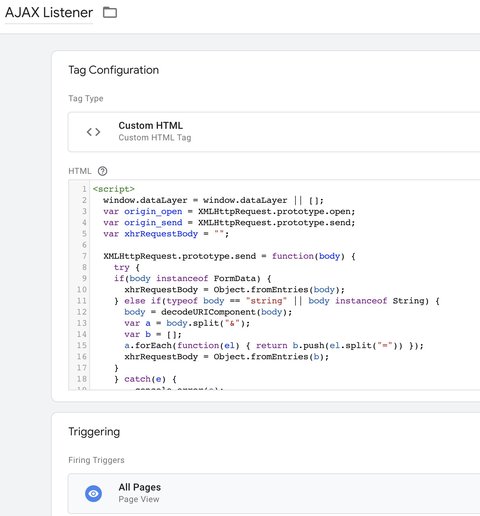
Task: Click the a.forEach(function(el) code line
Action: [x=274, y=345]
